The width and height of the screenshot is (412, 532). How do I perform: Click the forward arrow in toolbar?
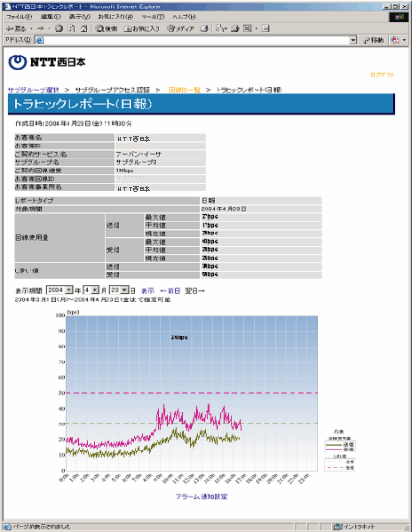tap(41, 29)
